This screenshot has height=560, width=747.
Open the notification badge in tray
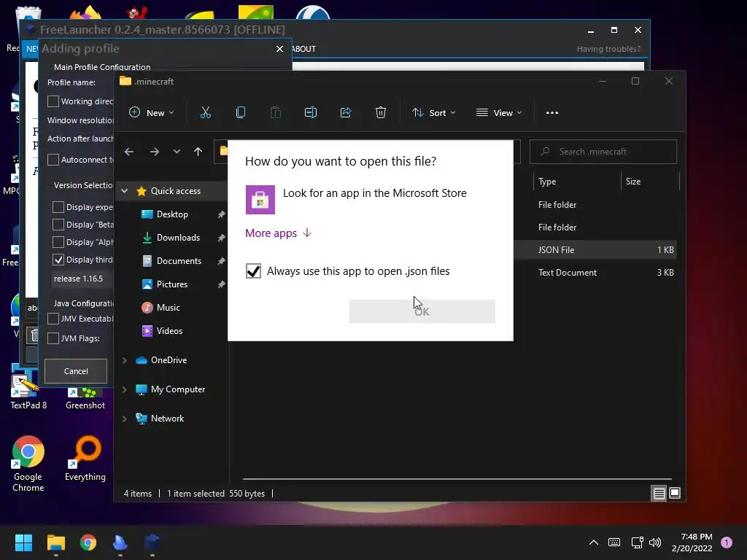tap(727, 542)
